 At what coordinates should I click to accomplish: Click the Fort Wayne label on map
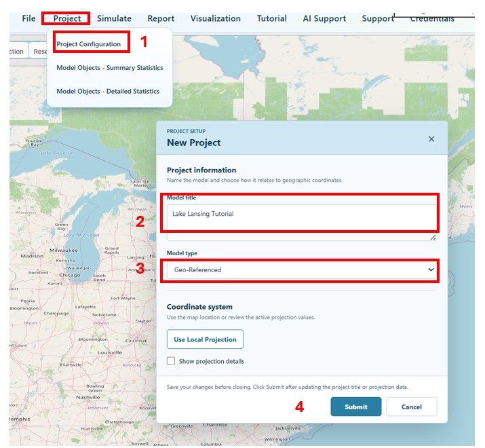pos(123,298)
